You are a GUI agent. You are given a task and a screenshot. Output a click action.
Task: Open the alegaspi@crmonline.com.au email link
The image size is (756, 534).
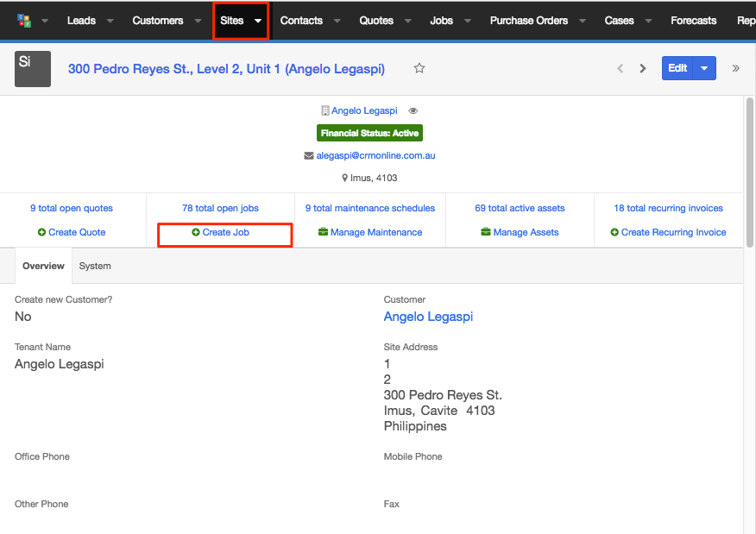pyautogui.click(x=375, y=155)
